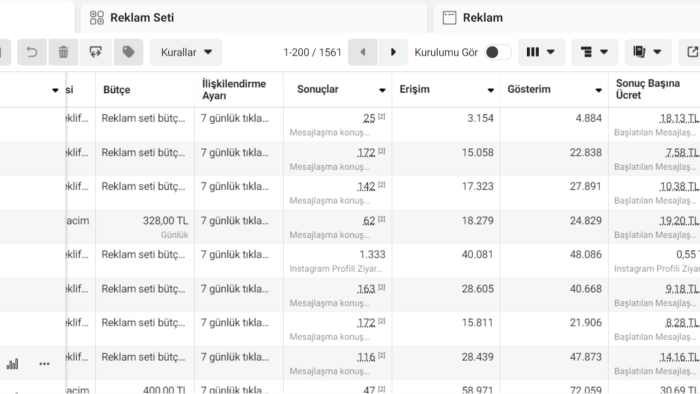Select impressions value 27.891
The width and height of the screenshot is (700, 394).
(x=586, y=187)
